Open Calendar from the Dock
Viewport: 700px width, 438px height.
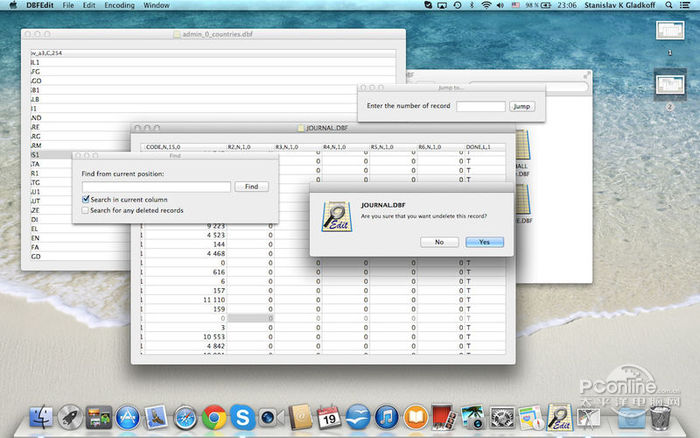pos(328,417)
